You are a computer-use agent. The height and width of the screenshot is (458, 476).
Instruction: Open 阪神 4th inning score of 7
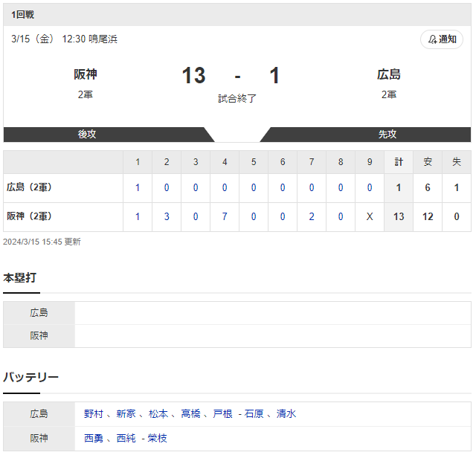pyautogui.click(x=225, y=217)
